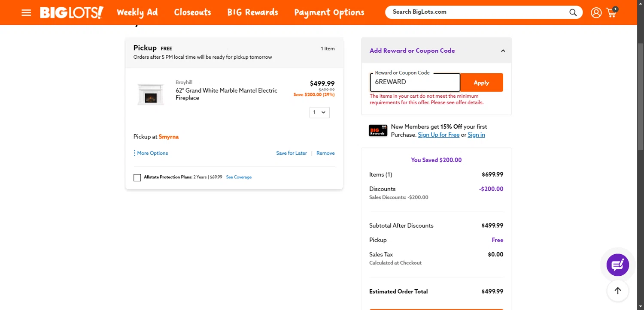This screenshot has width=644, height=310.
Task: Click the $499.99 item price
Action: point(322,84)
